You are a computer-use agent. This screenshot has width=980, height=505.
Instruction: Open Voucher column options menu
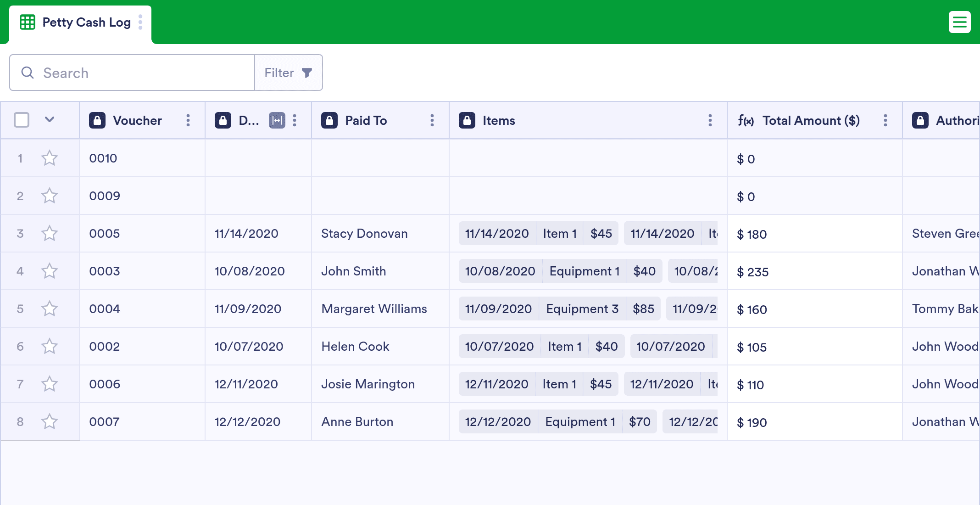coord(188,120)
